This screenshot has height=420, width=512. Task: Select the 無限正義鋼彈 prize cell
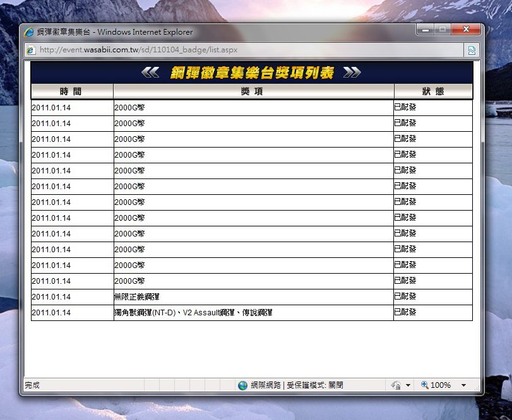[254, 297]
